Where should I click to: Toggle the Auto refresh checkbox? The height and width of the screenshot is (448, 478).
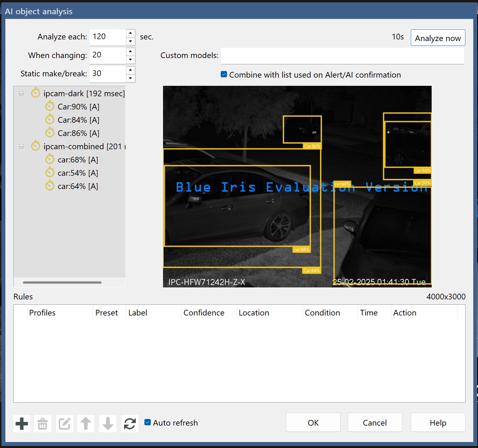[x=148, y=422]
